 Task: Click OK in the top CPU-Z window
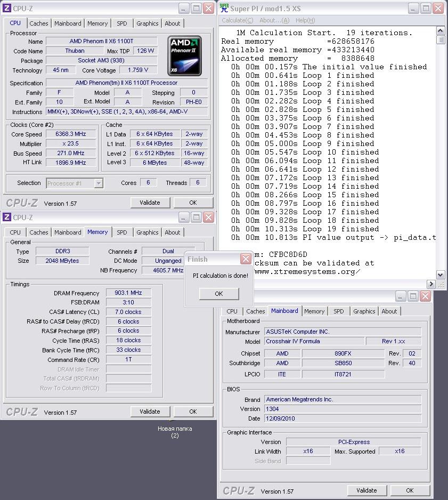coord(193,203)
